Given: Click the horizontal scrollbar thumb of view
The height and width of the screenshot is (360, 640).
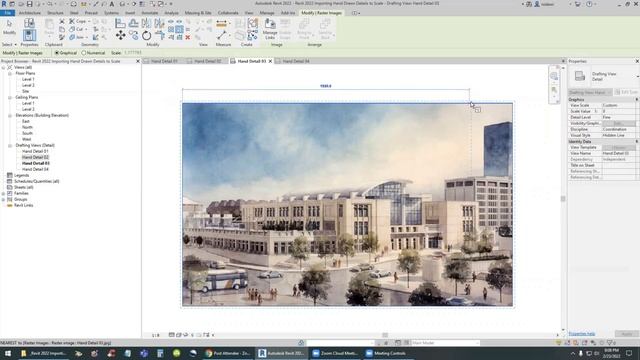Looking at the screenshot, I should (x=385, y=335).
